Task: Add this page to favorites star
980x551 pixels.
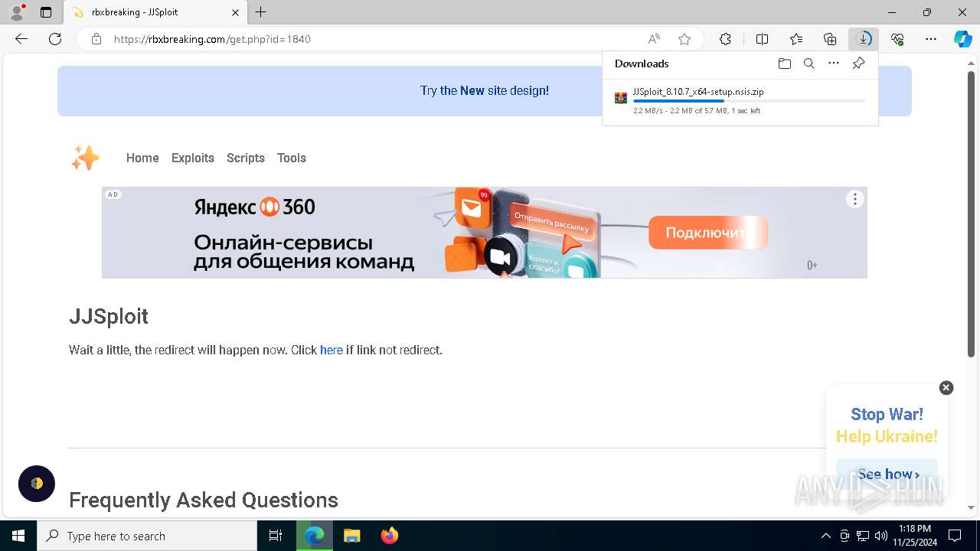Action: (x=684, y=39)
